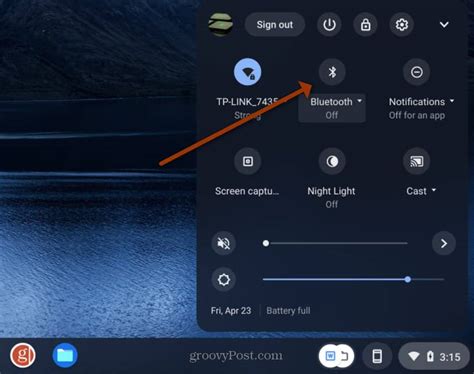Expand the Cast dropdown label
474x374 pixels.
point(421,191)
